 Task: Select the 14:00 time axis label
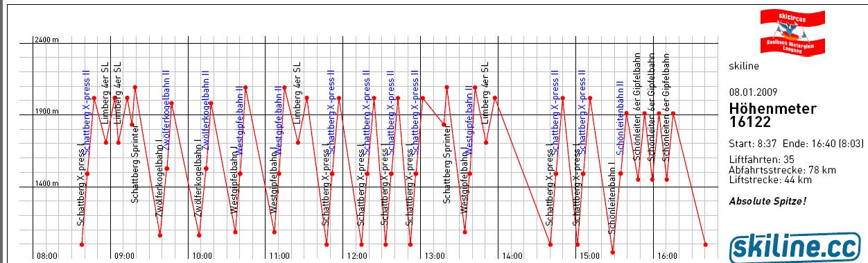[x=512, y=256]
